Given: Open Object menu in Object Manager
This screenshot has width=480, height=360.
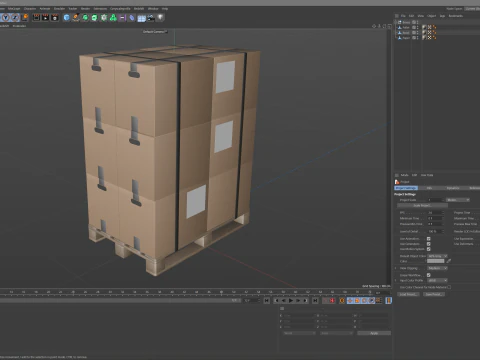Looking at the screenshot, I should click(431, 16).
